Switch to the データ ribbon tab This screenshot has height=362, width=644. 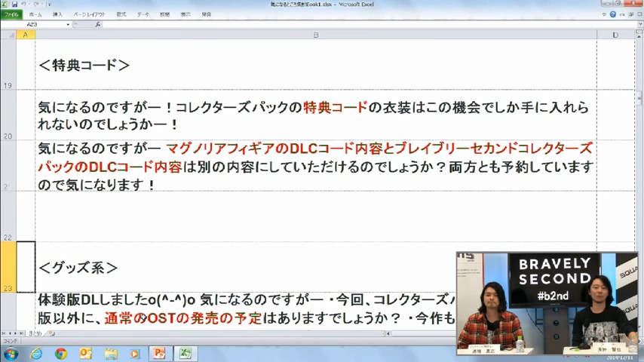tap(143, 14)
